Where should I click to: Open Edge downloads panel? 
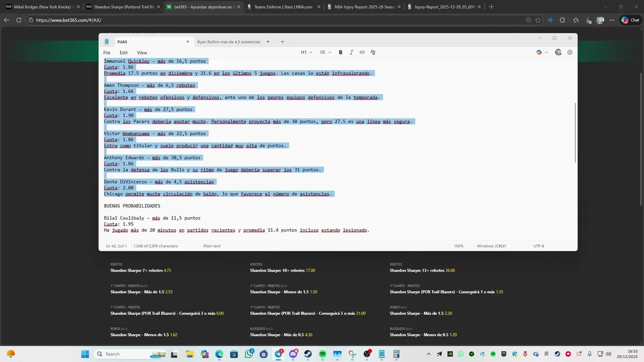[x=589, y=20]
